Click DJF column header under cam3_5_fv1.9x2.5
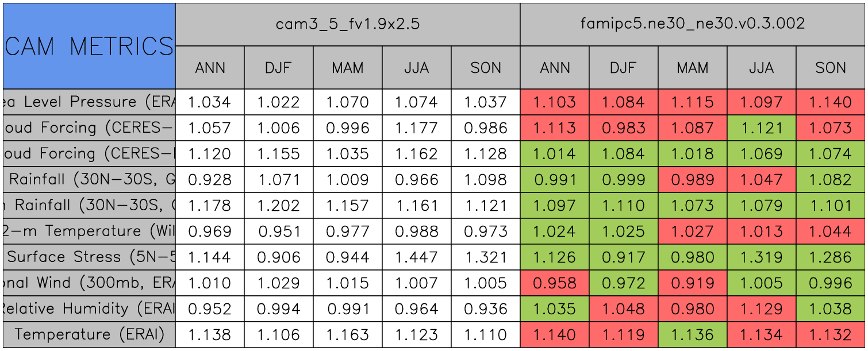868x351 pixels. [x=278, y=68]
